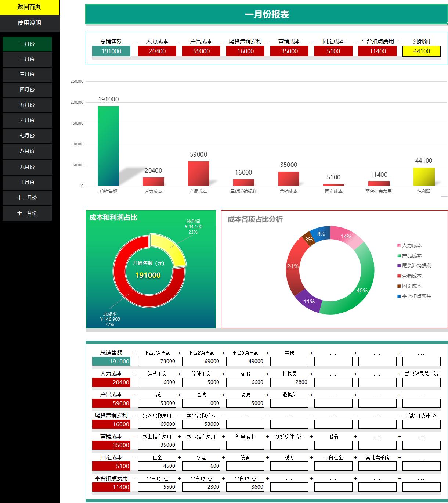Select the 总销售额 header cell showing 191000
448x503 pixels.
point(111,51)
